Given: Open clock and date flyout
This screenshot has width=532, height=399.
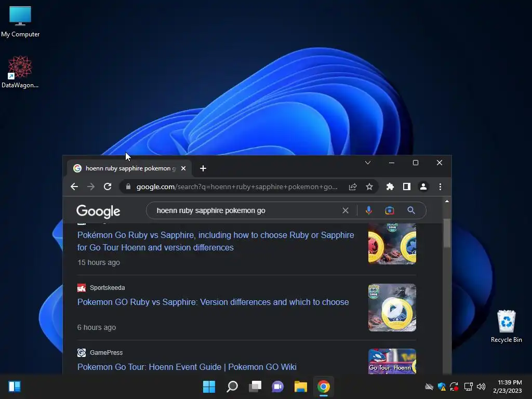Looking at the screenshot, I should 507,387.
